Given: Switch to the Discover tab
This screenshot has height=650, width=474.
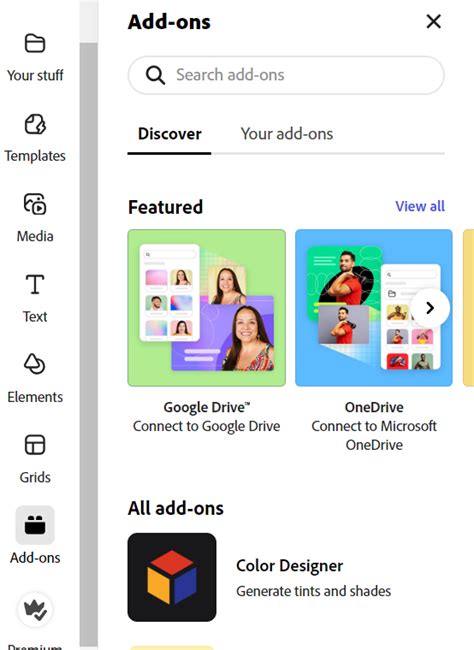Looking at the screenshot, I should [170, 134].
